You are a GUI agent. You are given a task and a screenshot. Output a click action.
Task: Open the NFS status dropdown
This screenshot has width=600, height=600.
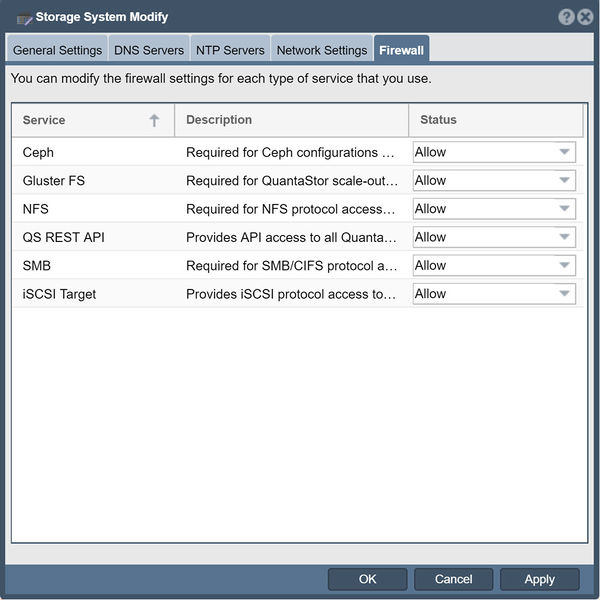point(494,209)
